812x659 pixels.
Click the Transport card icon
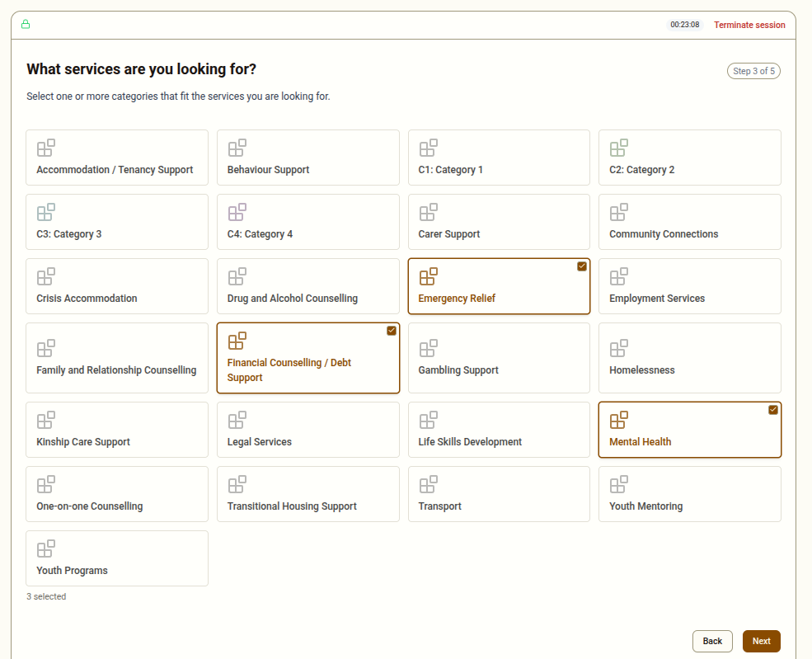(428, 483)
